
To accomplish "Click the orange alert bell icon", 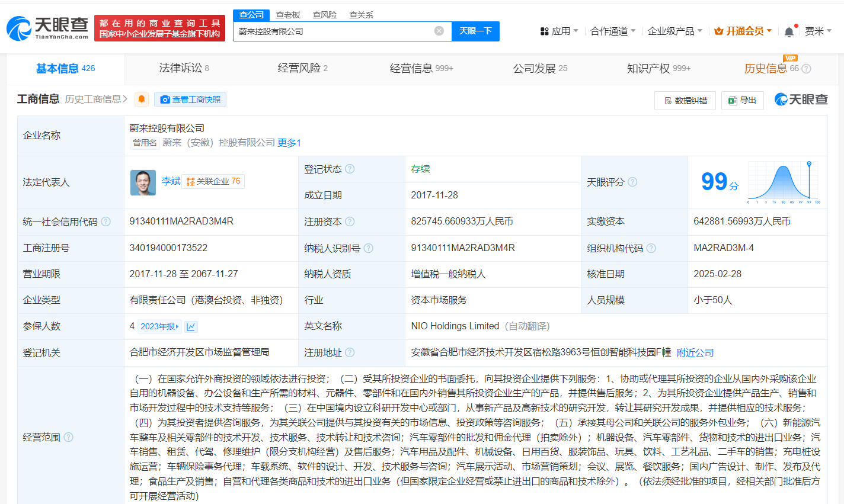I will click(142, 99).
